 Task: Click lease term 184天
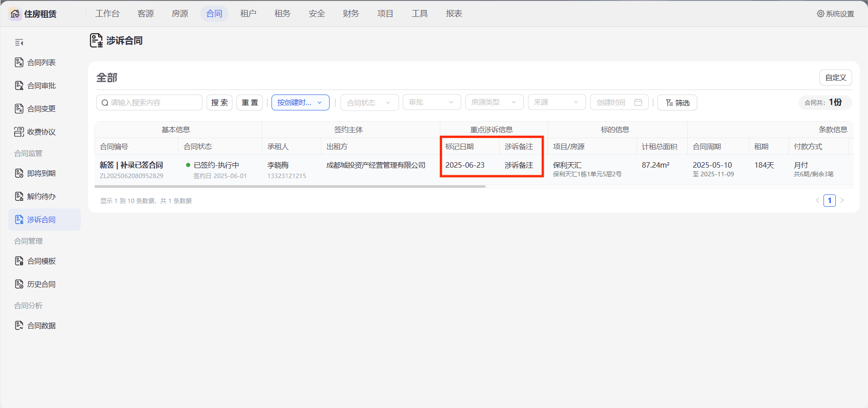(764, 165)
